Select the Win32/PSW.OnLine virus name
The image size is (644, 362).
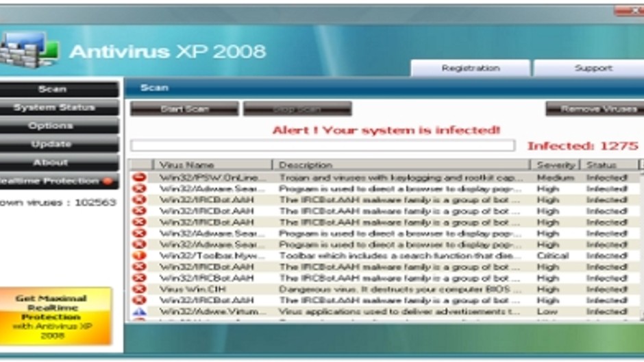(210, 178)
